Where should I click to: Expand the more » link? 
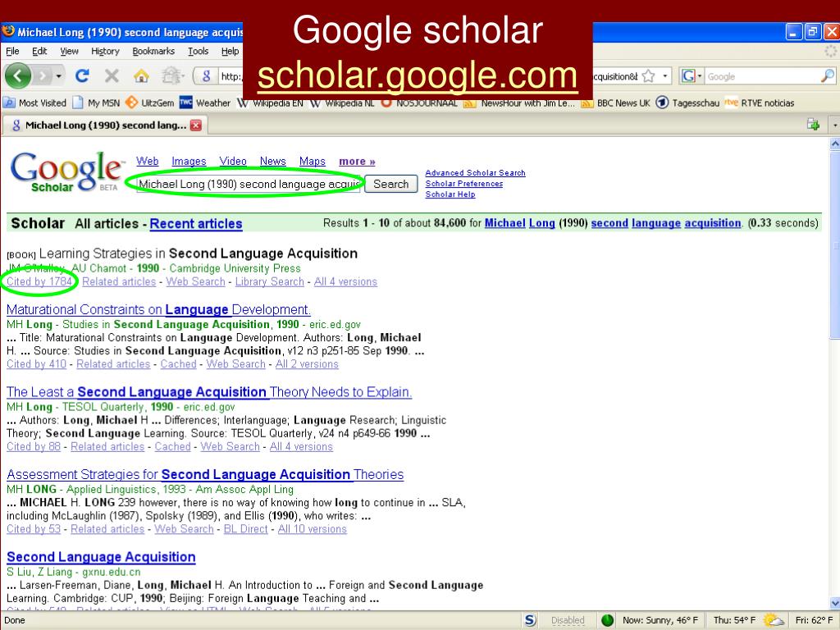(x=357, y=162)
